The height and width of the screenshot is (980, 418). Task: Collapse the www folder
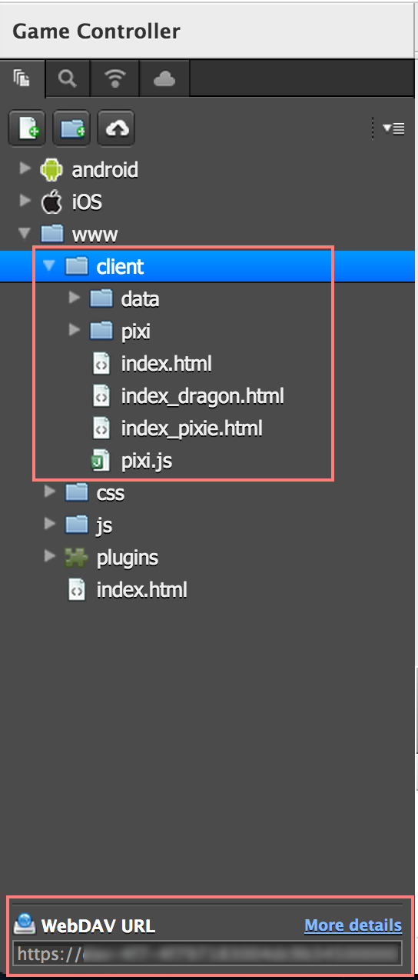[25, 232]
